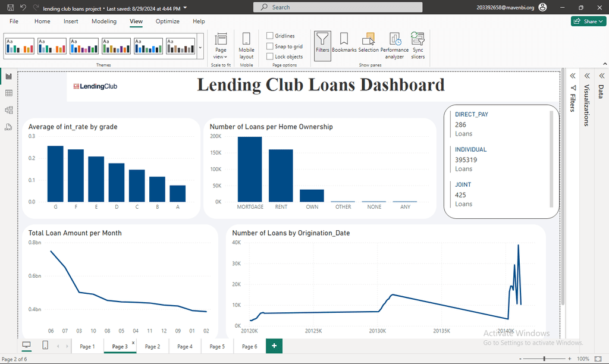Switch to Report view in left sidebar
This screenshot has height=364, width=609.
click(8, 77)
